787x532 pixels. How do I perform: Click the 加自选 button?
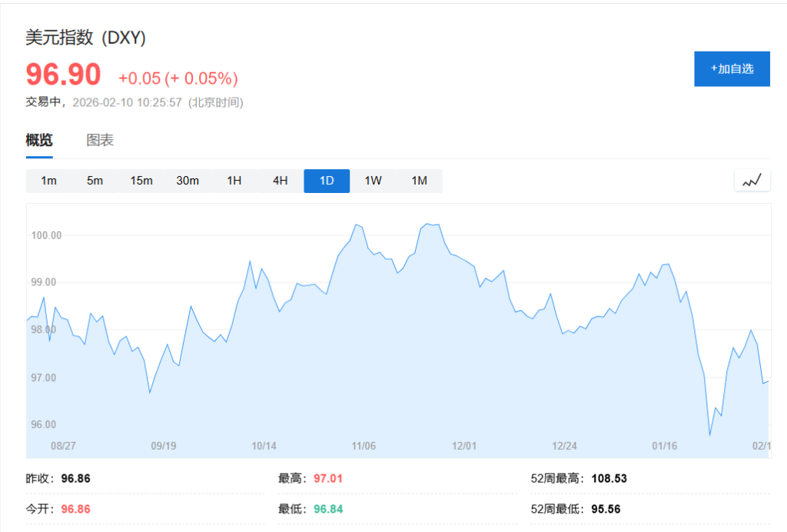click(x=732, y=68)
